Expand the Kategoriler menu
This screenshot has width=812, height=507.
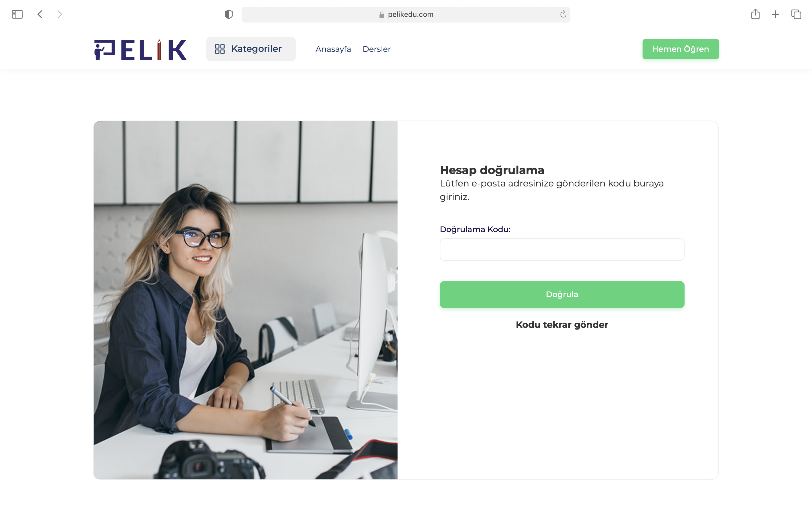251,49
